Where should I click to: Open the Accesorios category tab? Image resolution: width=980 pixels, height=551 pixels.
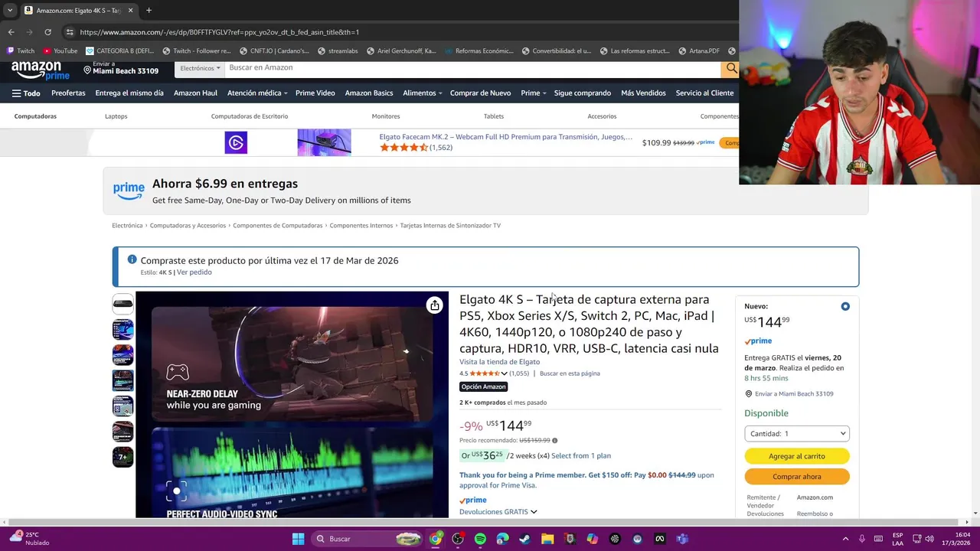[602, 116]
